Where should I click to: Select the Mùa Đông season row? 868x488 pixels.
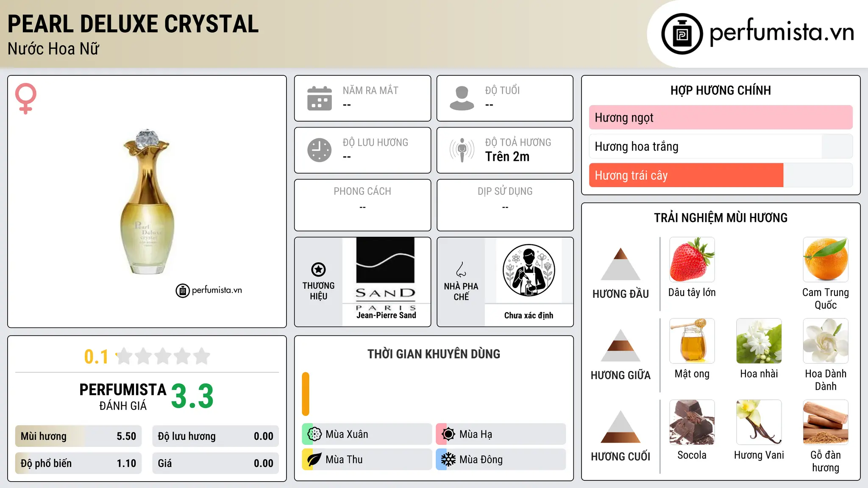pos(501,460)
